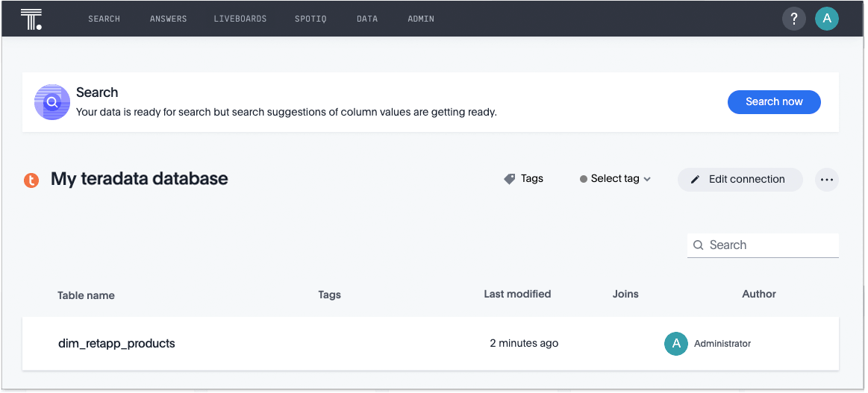
Task: Expand the Select tag dropdown
Action: tap(615, 179)
